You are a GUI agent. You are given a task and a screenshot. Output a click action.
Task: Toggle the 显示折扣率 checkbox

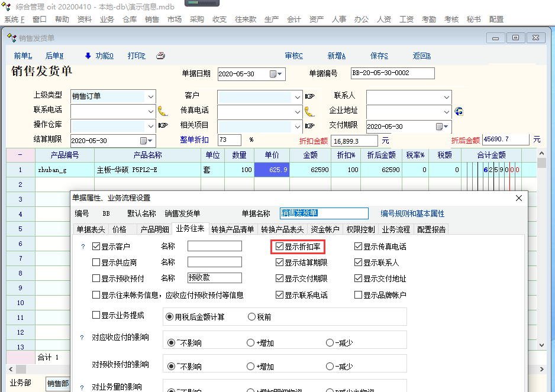pyautogui.click(x=280, y=247)
